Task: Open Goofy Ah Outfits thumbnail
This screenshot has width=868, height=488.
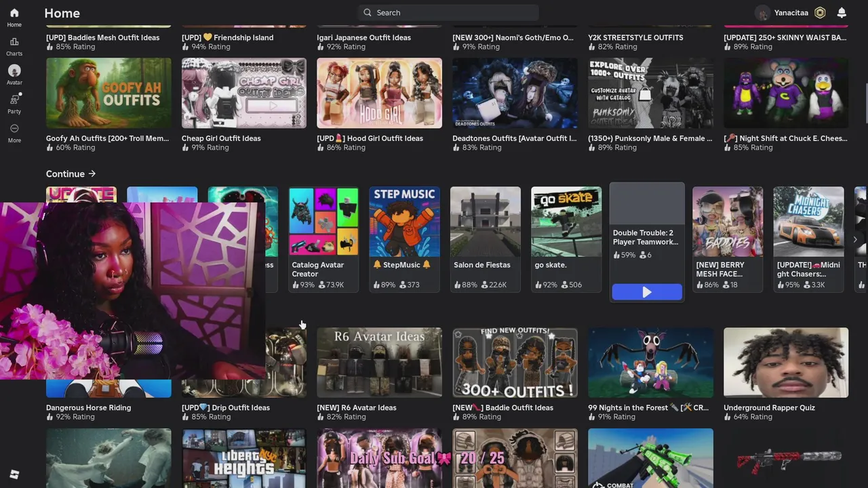Action: click(x=108, y=93)
